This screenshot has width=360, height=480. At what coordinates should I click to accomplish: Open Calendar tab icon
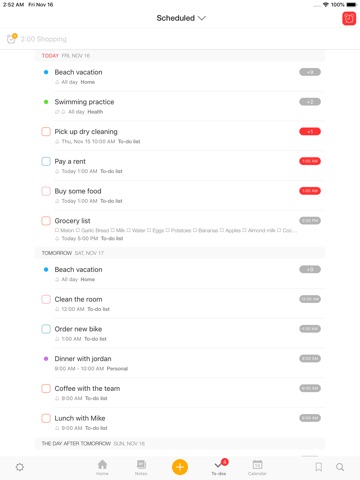coord(257,467)
